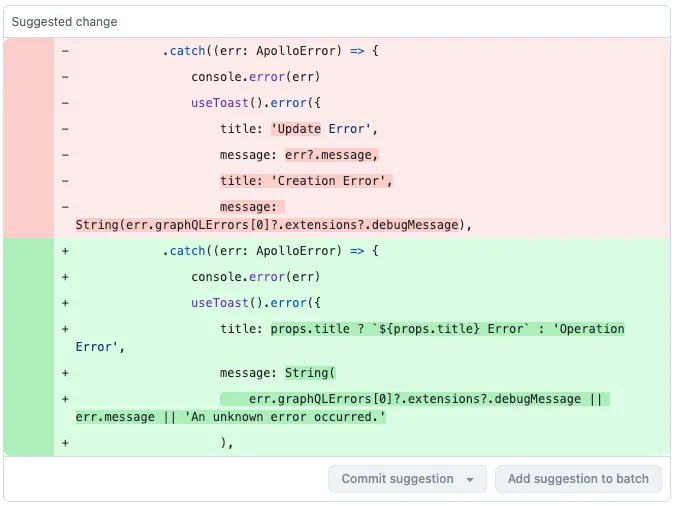Viewport: 674px width, 506px height.
Task: Click the minus marker beside removed .catch line
Action: 65,50
